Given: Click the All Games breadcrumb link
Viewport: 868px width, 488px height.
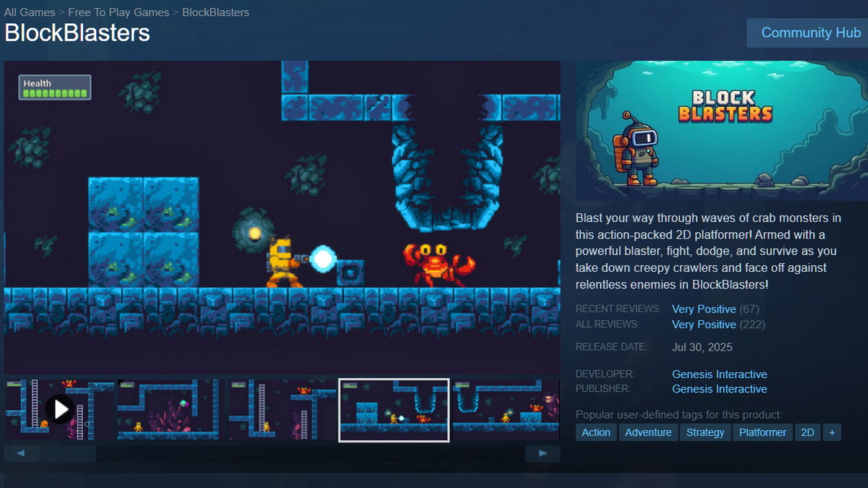Looking at the screenshot, I should (x=29, y=12).
